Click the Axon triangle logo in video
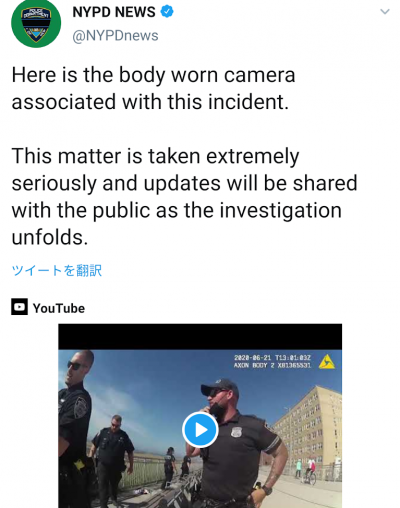Viewport: 400px width, 508px height. coord(327,362)
